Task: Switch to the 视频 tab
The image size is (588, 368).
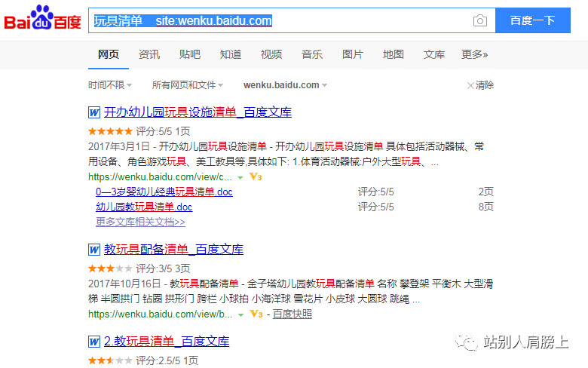Action: tap(271, 54)
